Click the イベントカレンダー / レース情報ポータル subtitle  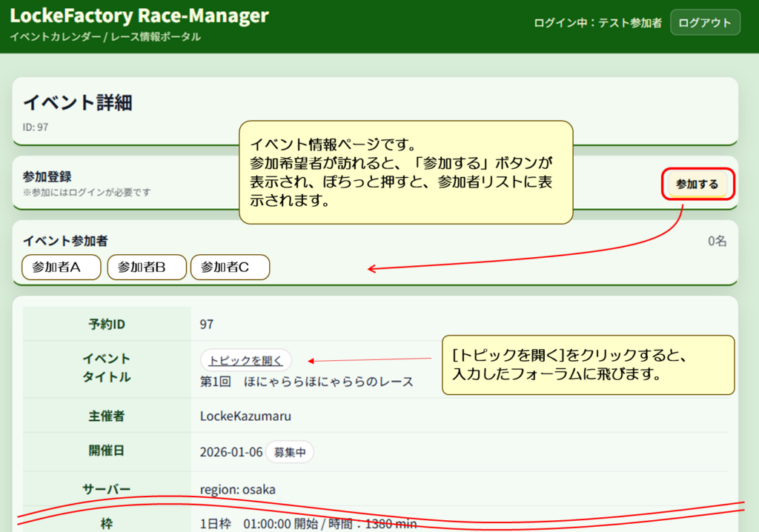click(105, 37)
